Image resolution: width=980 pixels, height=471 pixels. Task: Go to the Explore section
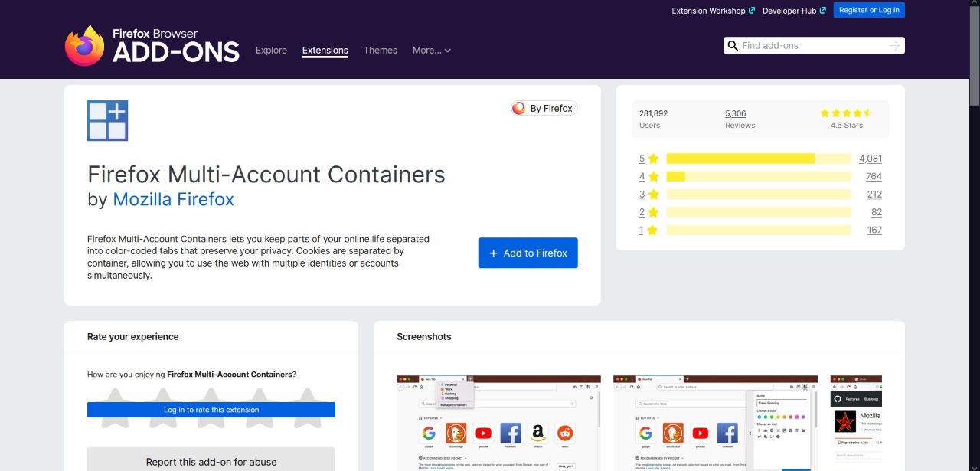(271, 51)
